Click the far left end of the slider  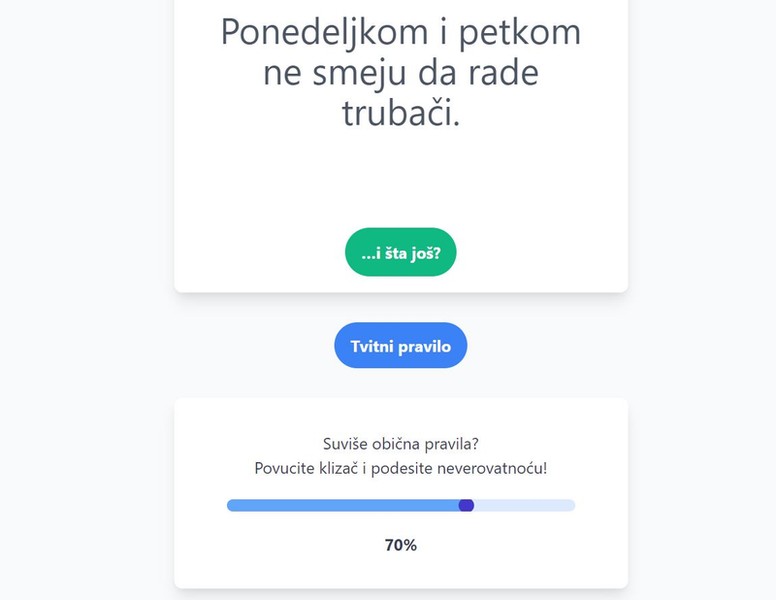point(230,505)
